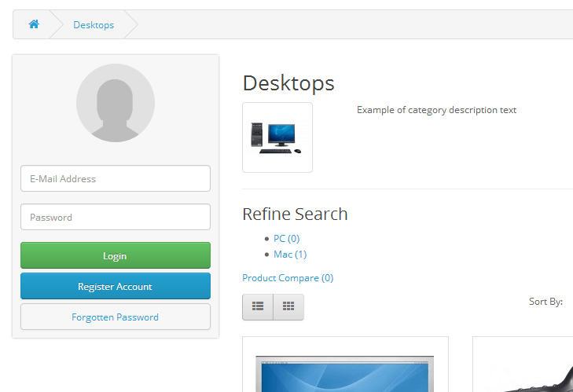Open the Desktops breadcrumb link
The width and height of the screenshot is (573, 392).
pyautogui.click(x=94, y=25)
